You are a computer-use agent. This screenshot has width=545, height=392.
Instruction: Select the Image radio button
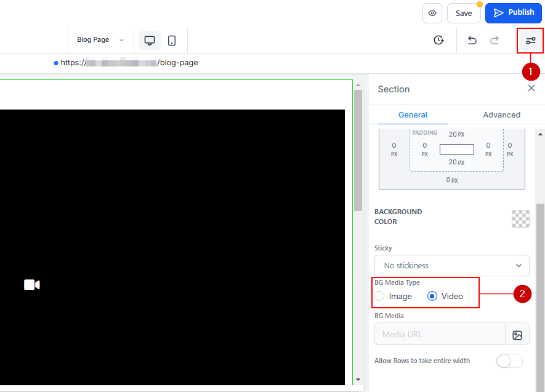tap(380, 296)
